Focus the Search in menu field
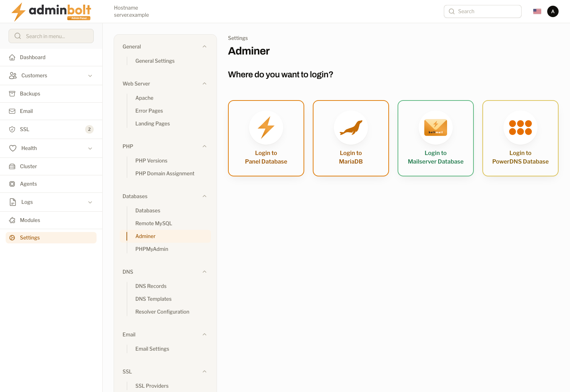 click(x=51, y=36)
